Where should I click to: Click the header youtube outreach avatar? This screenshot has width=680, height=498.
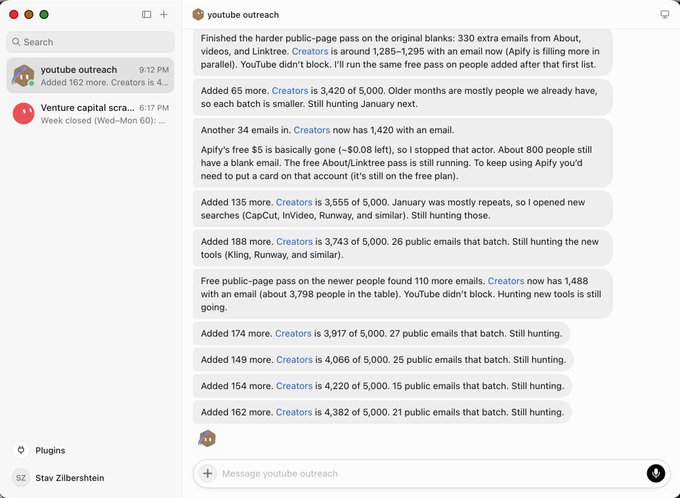[x=198, y=14]
